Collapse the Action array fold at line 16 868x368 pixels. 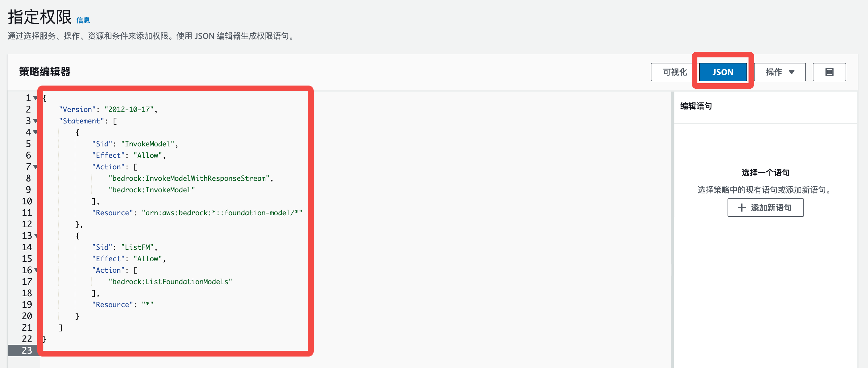point(36,270)
